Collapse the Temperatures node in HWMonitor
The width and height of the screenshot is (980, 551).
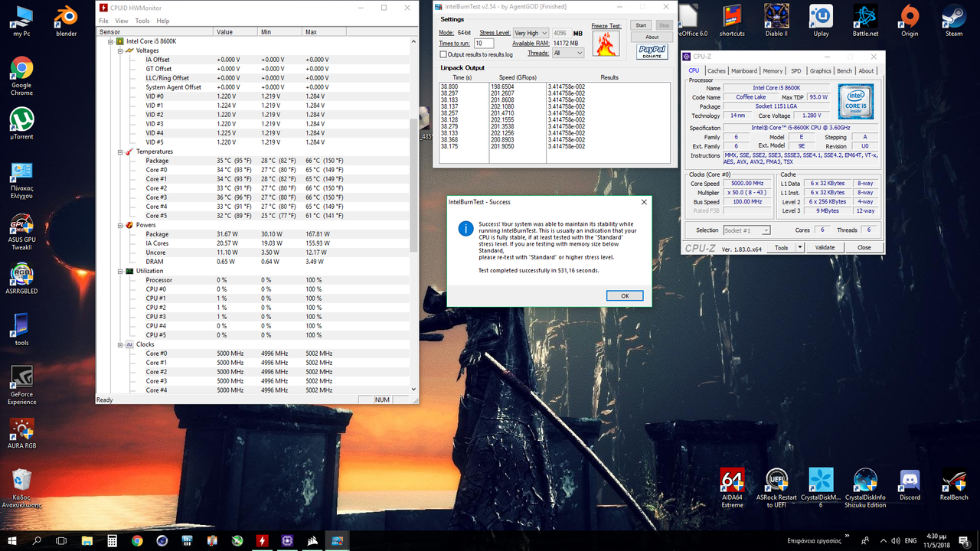pyautogui.click(x=120, y=152)
